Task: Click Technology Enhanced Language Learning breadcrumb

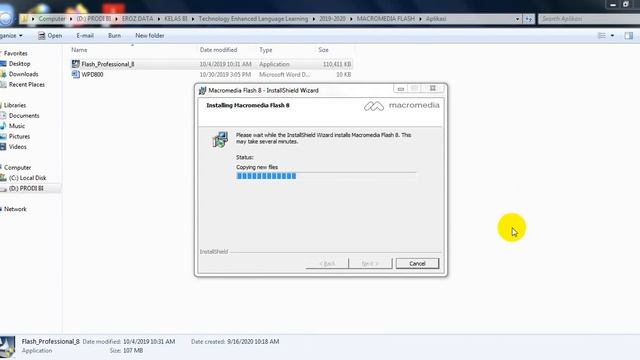Action: [x=253, y=19]
